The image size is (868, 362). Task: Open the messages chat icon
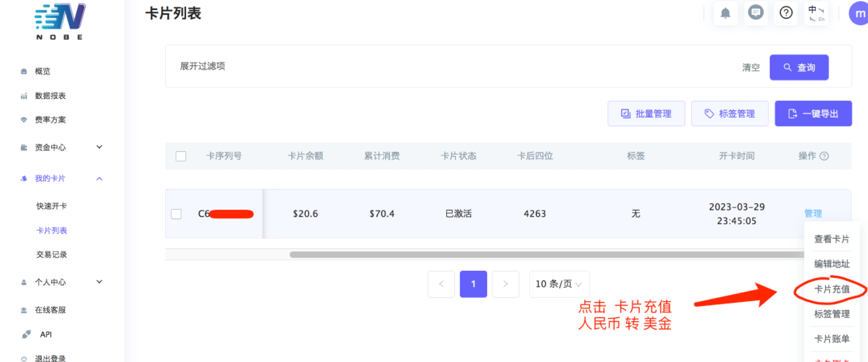[x=756, y=13]
